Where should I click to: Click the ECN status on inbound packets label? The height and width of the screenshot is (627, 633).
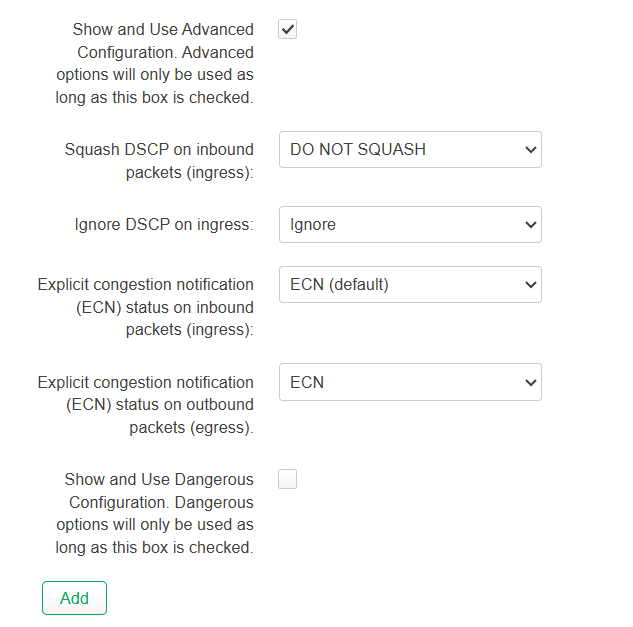(146, 307)
